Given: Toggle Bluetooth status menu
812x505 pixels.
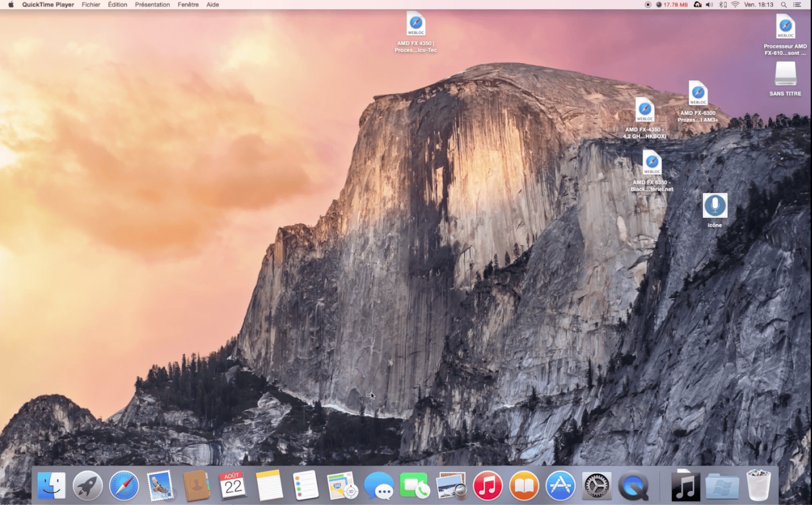Looking at the screenshot, I should pos(722,5).
